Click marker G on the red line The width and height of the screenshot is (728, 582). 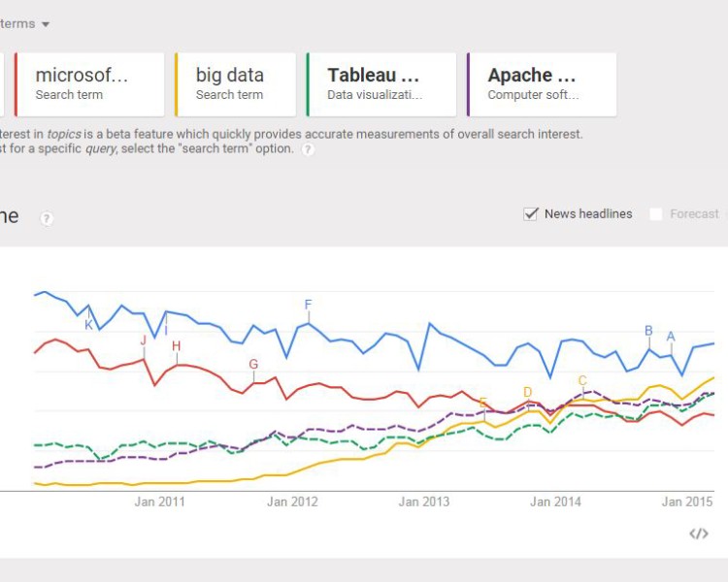pyautogui.click(x=253, y=365)
